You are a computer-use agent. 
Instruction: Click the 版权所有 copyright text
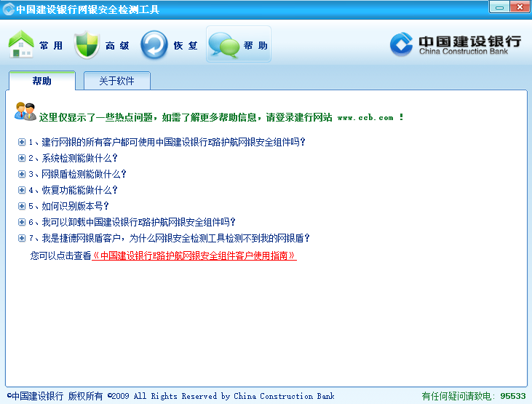[85, 396]
